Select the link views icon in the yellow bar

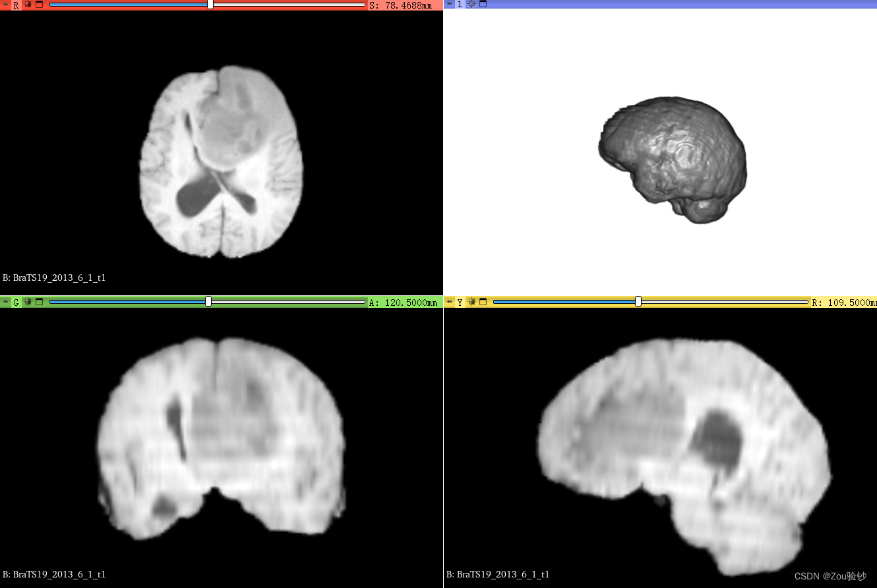pyautogui.click(x=471, y=301)
